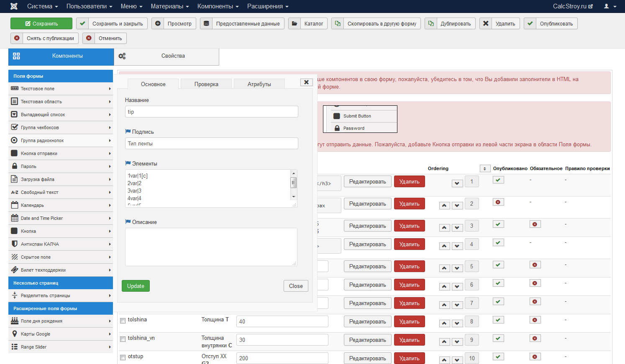The image size is (625, 364).
Task: Toggle required status for row 5
Action: [535, 265]
